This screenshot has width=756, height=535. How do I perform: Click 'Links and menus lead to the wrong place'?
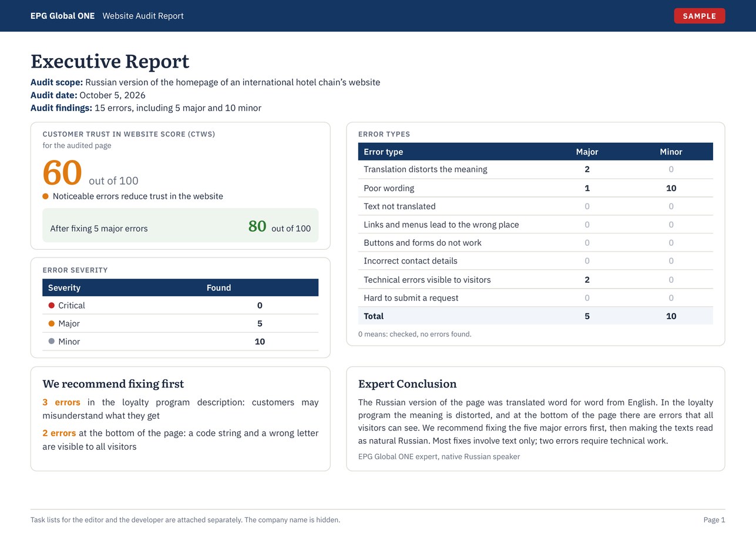441,225
